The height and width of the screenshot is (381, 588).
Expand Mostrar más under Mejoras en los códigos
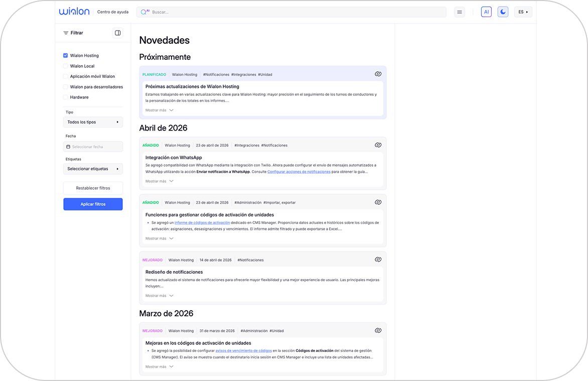(x=160, y=367)
